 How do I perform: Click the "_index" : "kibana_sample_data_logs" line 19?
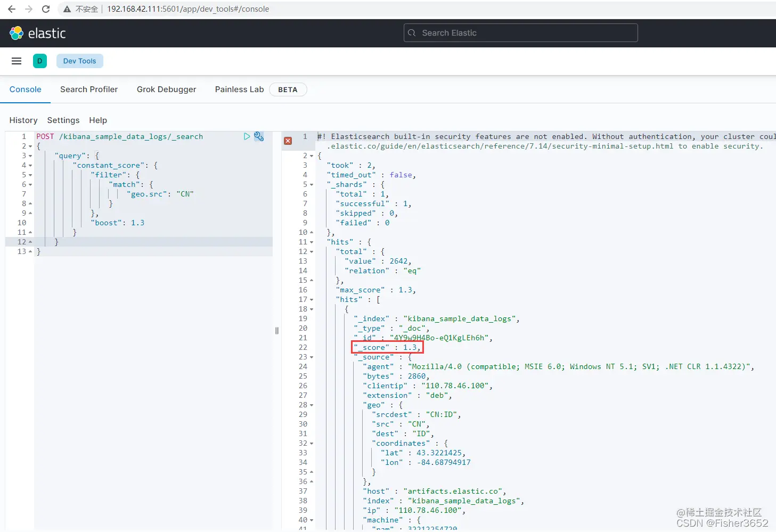(437, 318)
